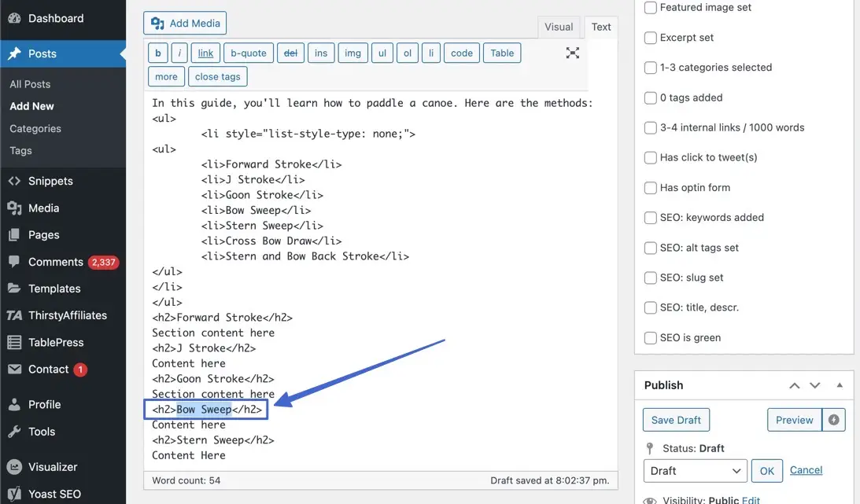The height and width of the screenshot is (504, 860).
Task: Move Publish box down with the chevron
Action: pos(814,385)
